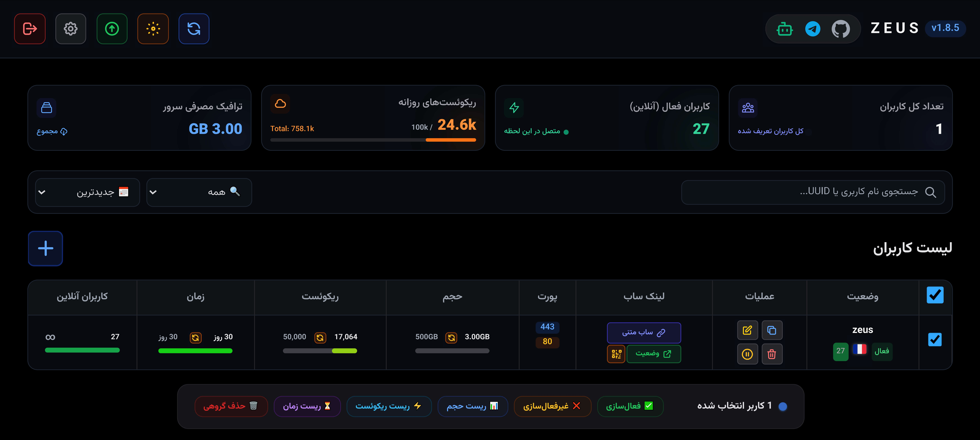The image size is (980, 440).
Task: Toggle the select-all checkbox in table header
Action: click(x=935, y=295)
